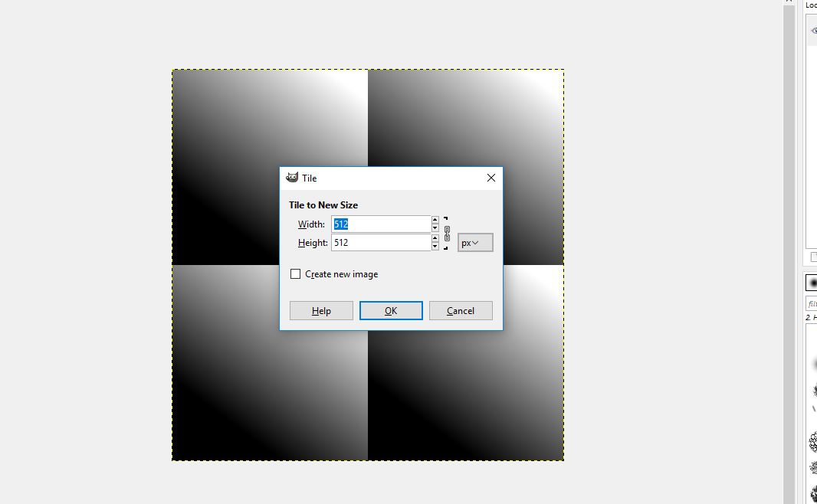Viewport: 817px width, 504px height.
Task: Decrease Width with the down arrow
Action: coord(435,228)
